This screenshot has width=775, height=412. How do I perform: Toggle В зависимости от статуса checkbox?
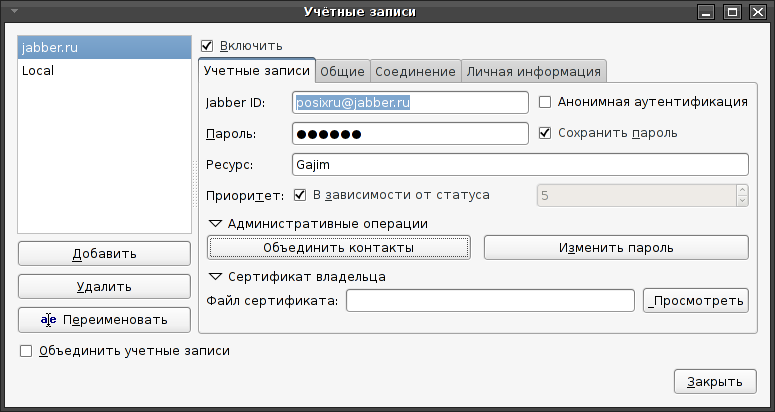tap(300, 195)
